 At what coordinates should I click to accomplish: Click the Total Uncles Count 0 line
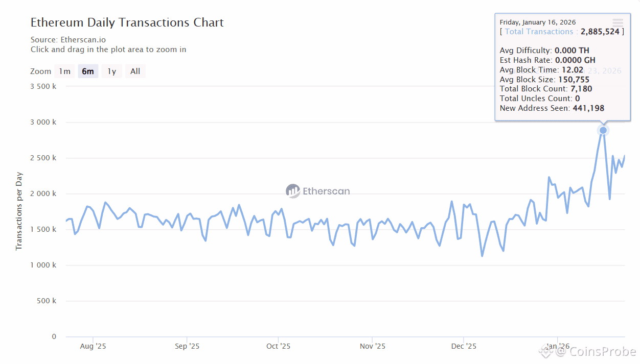[540, 99]
